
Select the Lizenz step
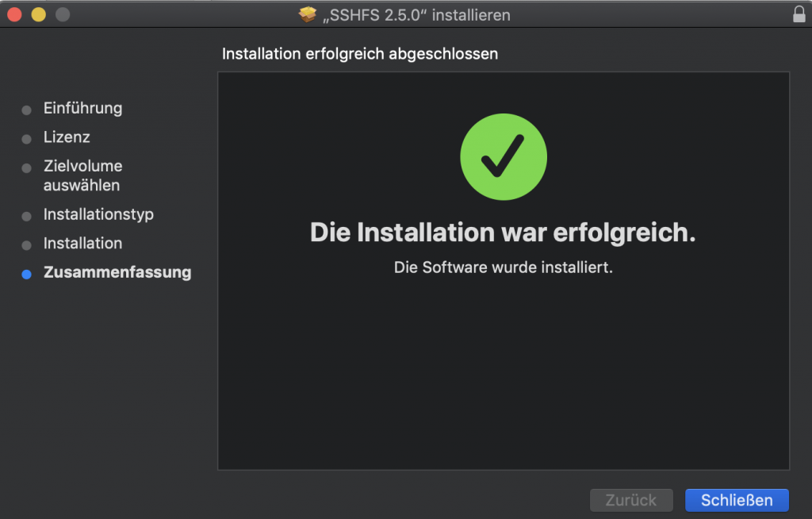(x=67, y=137)
